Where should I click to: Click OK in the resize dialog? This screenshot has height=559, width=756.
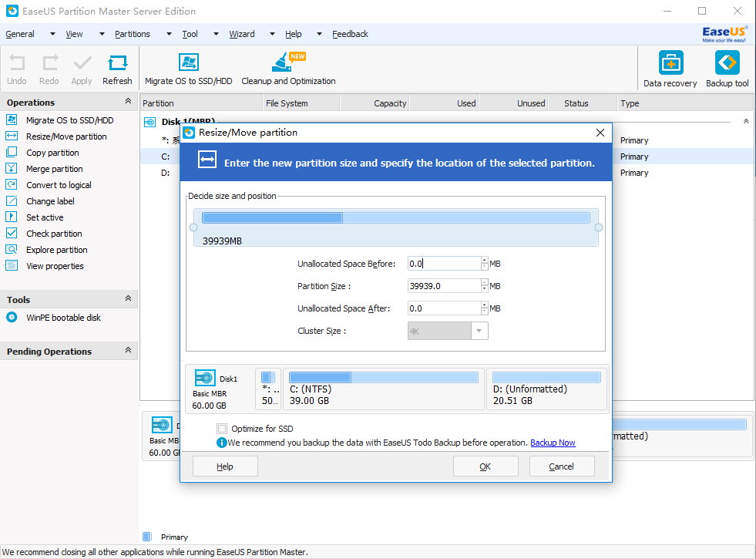point(486,466)
